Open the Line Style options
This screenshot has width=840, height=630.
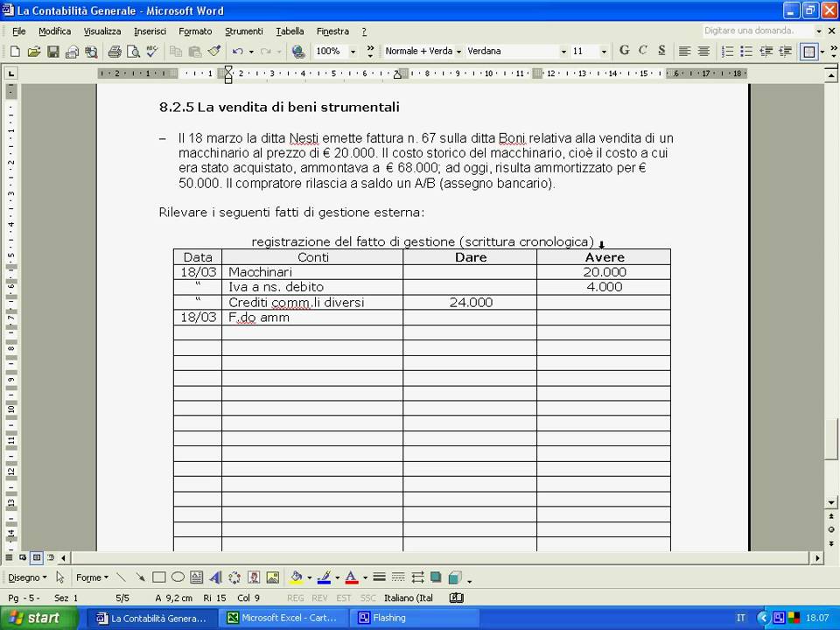coord(379,577)
